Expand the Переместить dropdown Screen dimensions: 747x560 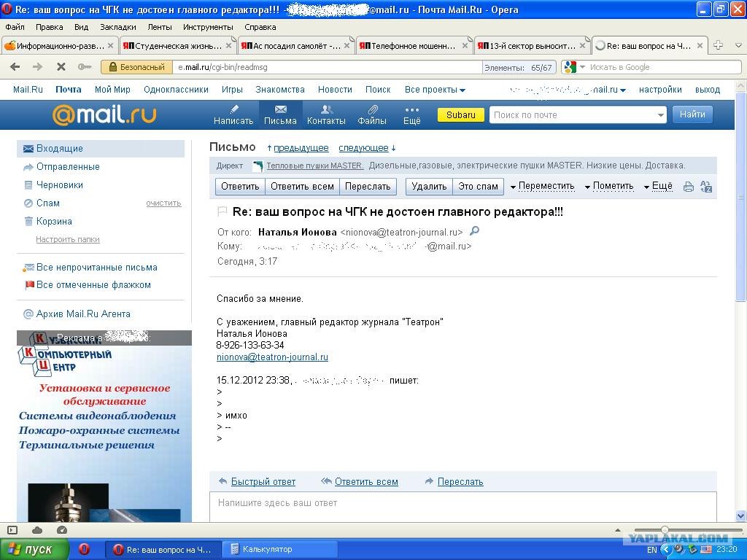(542, 187)
